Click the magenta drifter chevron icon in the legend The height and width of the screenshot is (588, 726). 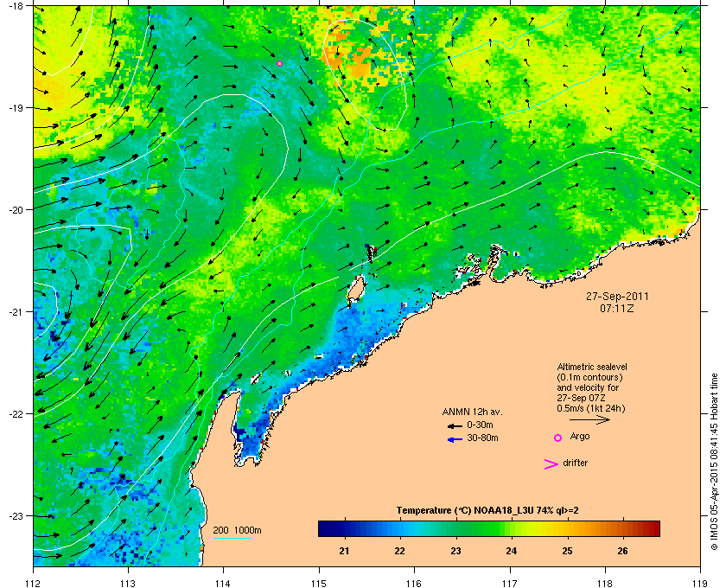(x=551, y=464)
